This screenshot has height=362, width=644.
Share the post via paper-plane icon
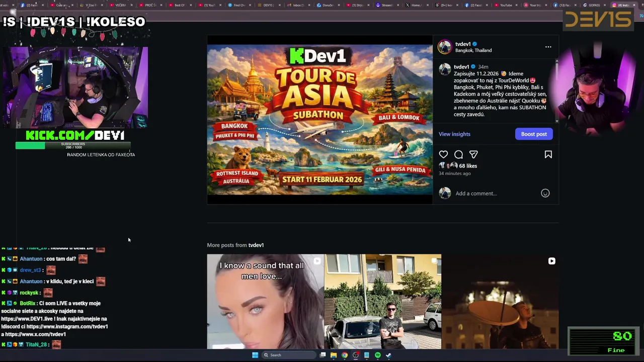pyautogui.click(x=473, y=154)
